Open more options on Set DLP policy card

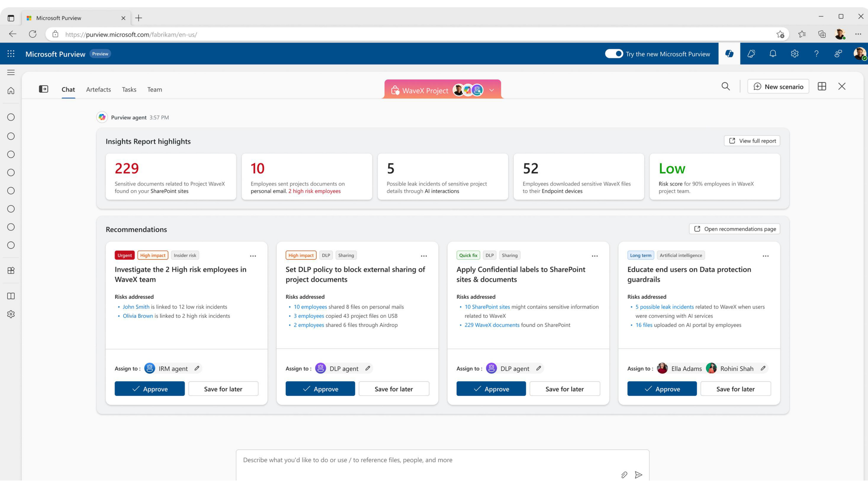424,256
